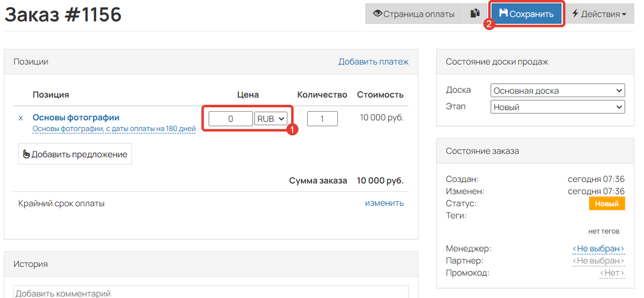Click the Позиции panel header text
Screen dimensions: 644x298
tap(31, 62)
